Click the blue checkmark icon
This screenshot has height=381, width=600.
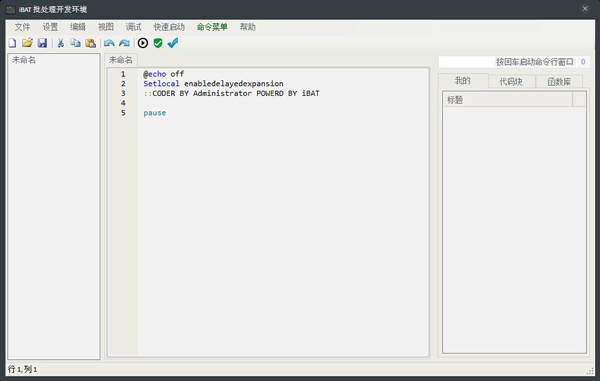173,43
